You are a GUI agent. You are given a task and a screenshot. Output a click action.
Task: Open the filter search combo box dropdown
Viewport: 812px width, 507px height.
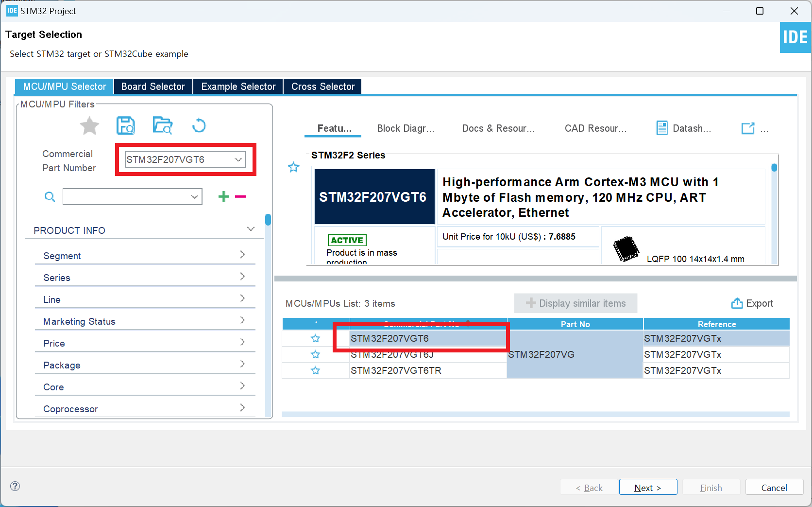(x=194, y=196)
